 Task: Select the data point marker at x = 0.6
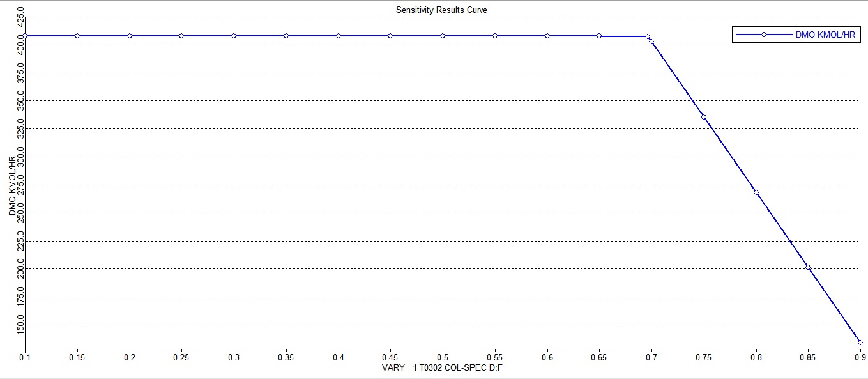pos(547,36)
